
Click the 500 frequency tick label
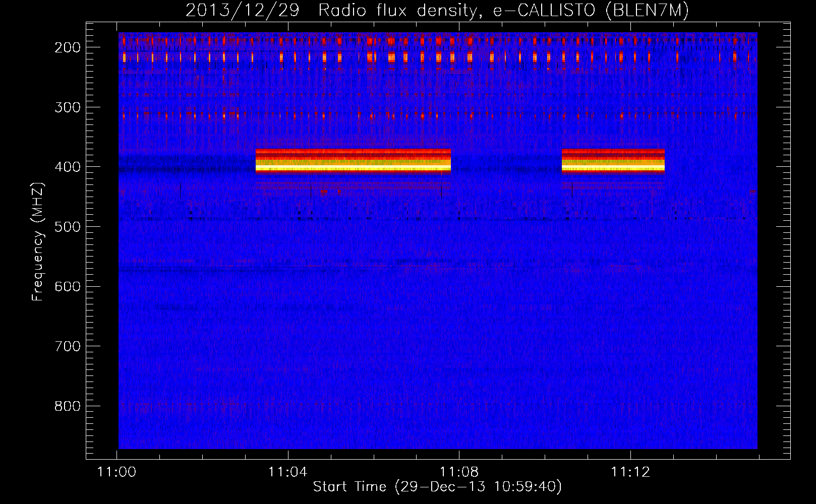pos(67,227)
